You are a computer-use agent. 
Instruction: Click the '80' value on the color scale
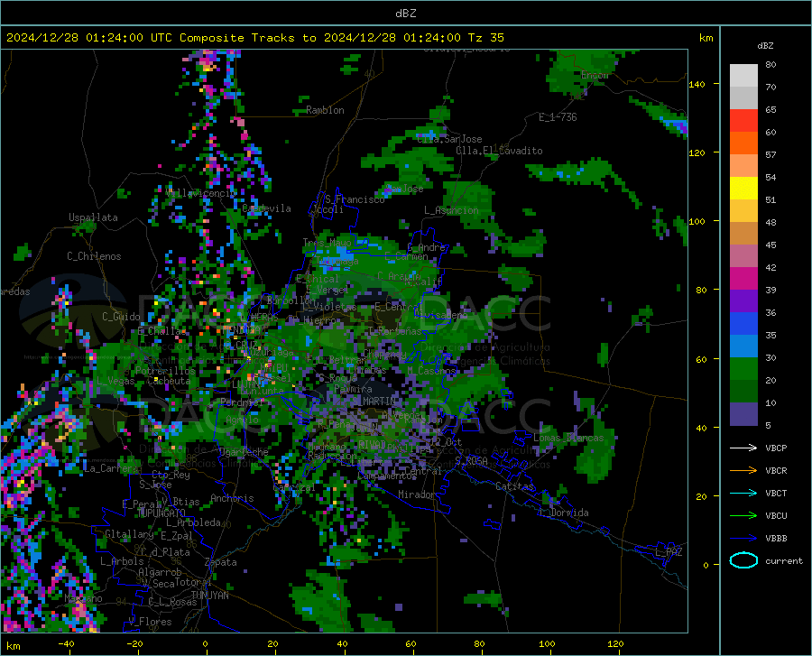tap(770, 65)
